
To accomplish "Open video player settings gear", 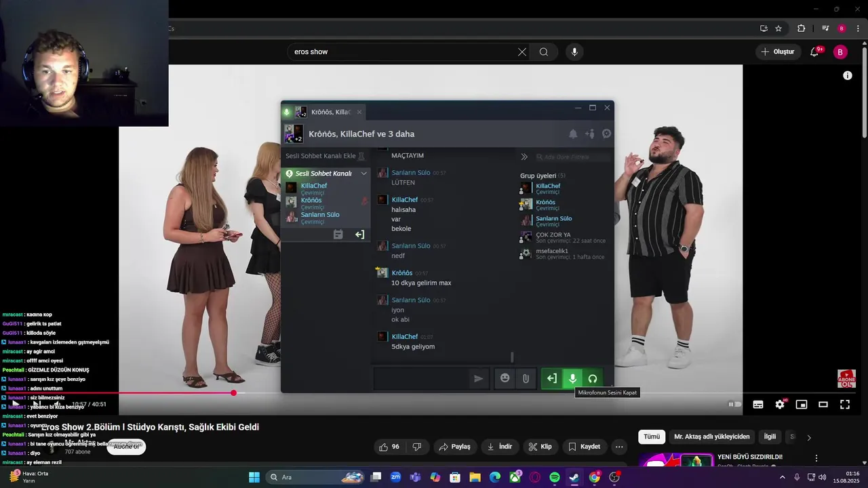I will click(x=780, y=405).
